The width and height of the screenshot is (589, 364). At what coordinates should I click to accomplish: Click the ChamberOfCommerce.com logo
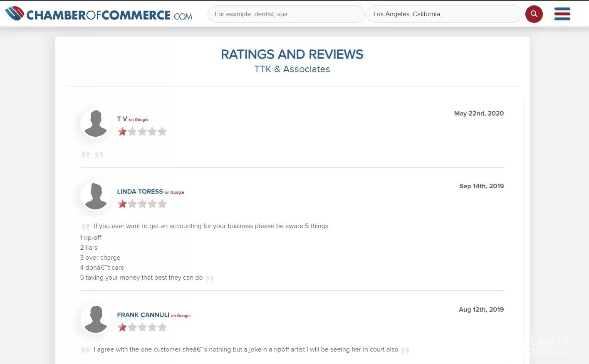tap(99, 14)
